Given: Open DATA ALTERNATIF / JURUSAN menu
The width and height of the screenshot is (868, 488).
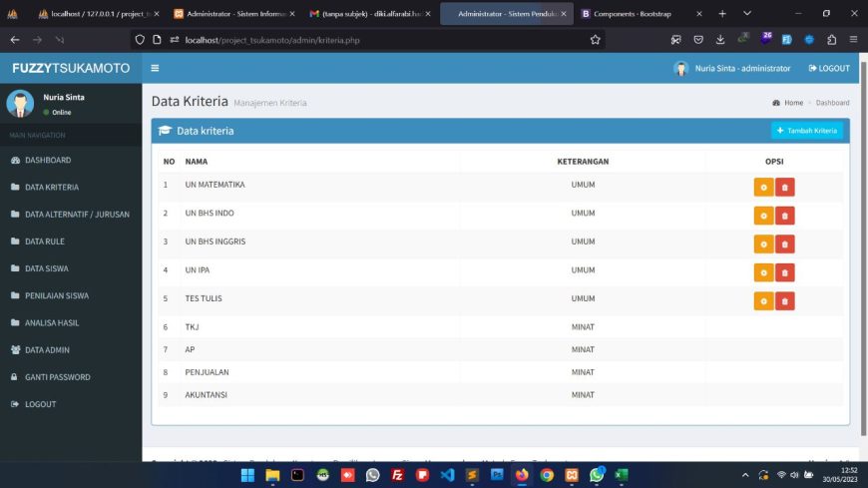Looking at the screenshot, I should [x=71, y=215].
